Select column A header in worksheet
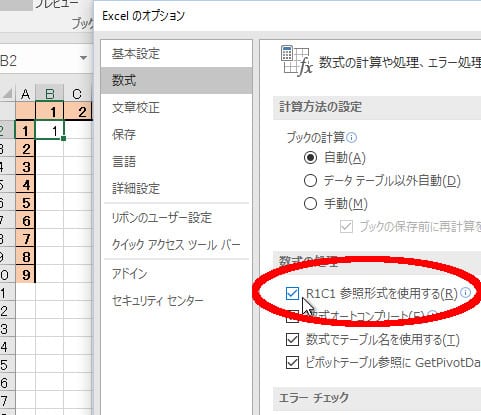This screenshot has height=415, width=481. [25, 94]
